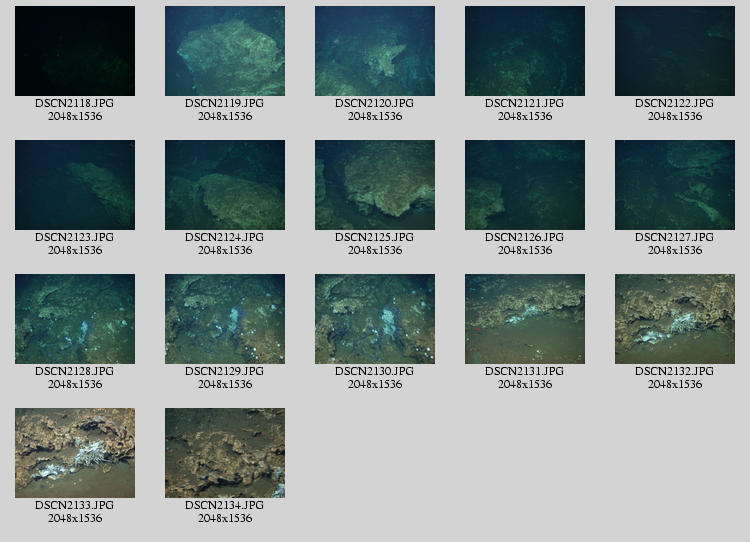
Task: Click the DSCN2120.JPG thumbnail
Action: [x=375, y=51]
